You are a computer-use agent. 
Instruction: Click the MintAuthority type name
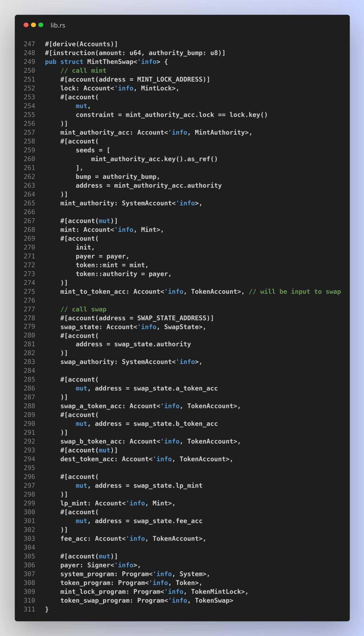click(x=220, y=132)
